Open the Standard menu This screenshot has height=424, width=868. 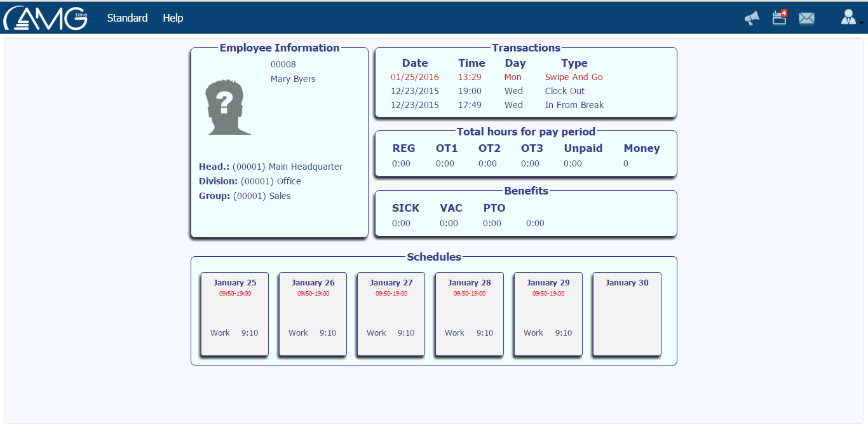pos(127,18)
